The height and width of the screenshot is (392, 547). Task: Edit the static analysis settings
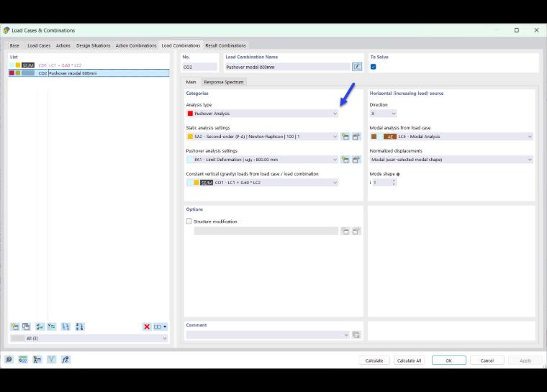coord(356,137)
